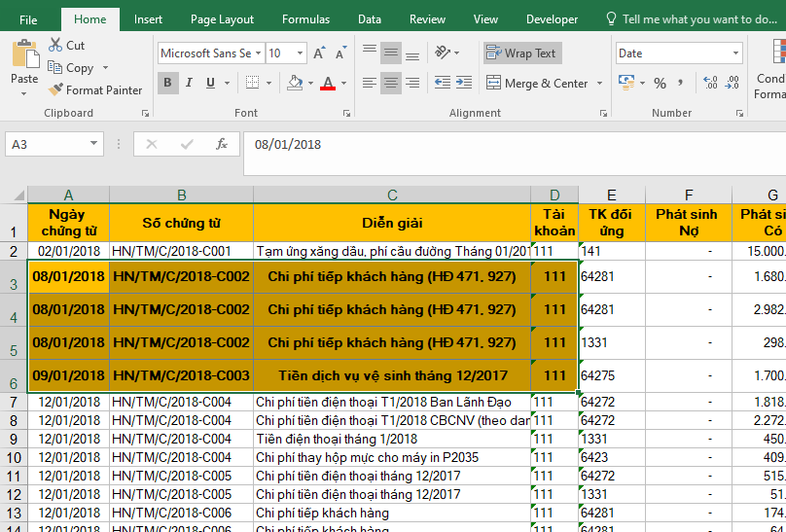Click the Cut scissors icon

coord(54,46)
